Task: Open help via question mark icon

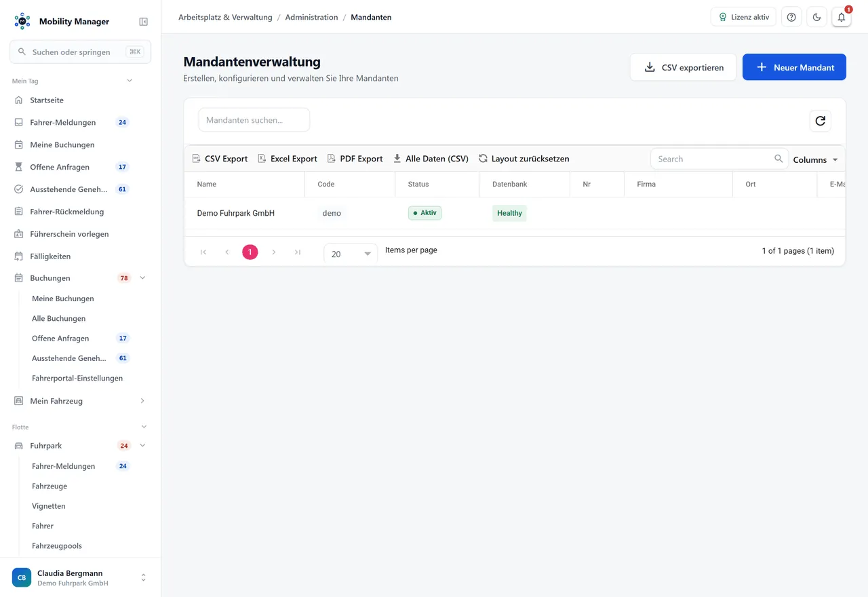Action: coord(791,17)
